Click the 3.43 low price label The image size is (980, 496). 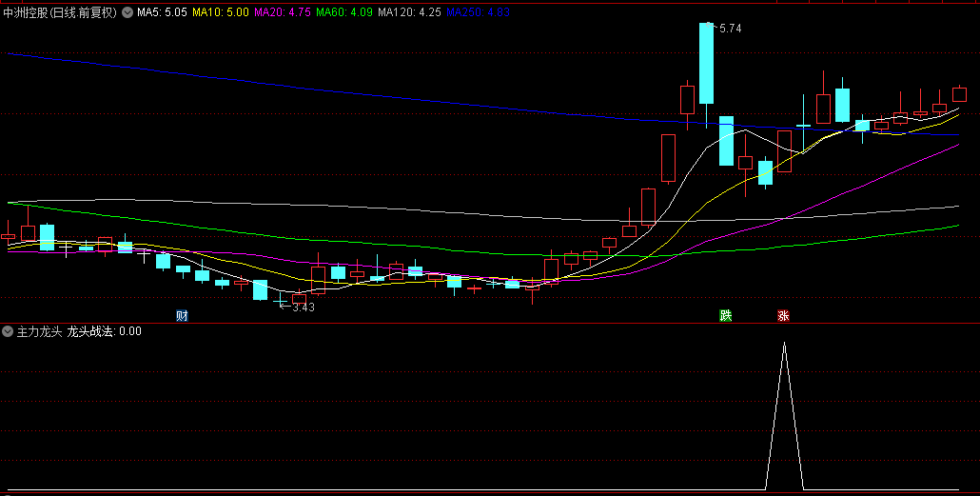[x=304, y=308]
